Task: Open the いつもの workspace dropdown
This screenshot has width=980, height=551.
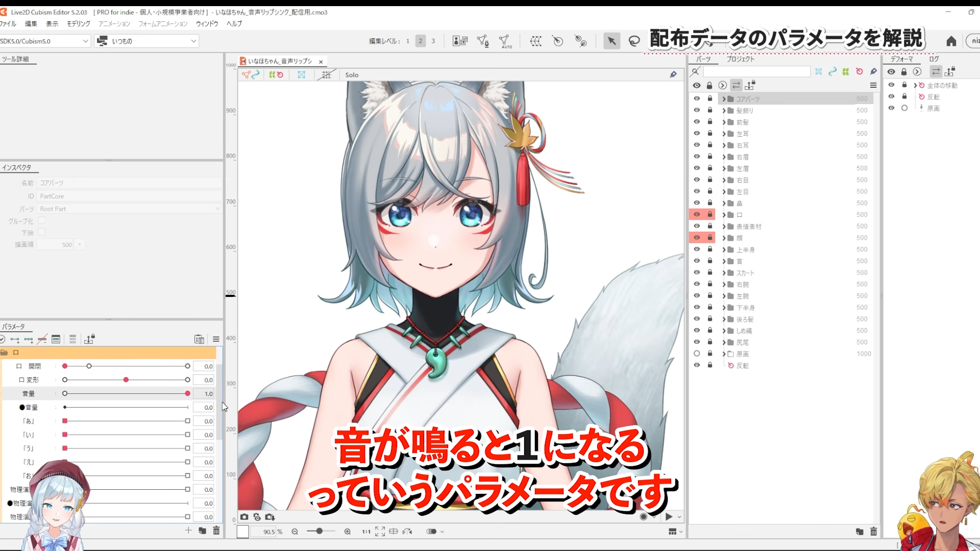Action: pyautogui.click(x=193, y=41)
